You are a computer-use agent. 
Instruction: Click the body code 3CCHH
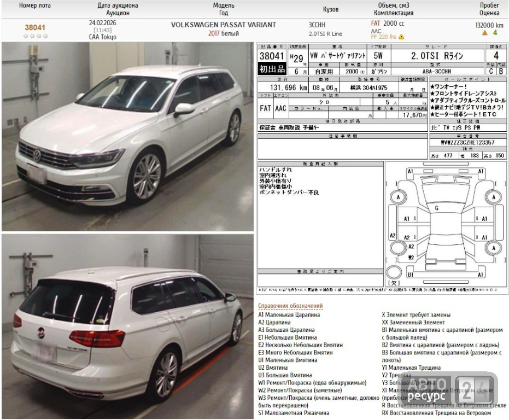[317, 25]
